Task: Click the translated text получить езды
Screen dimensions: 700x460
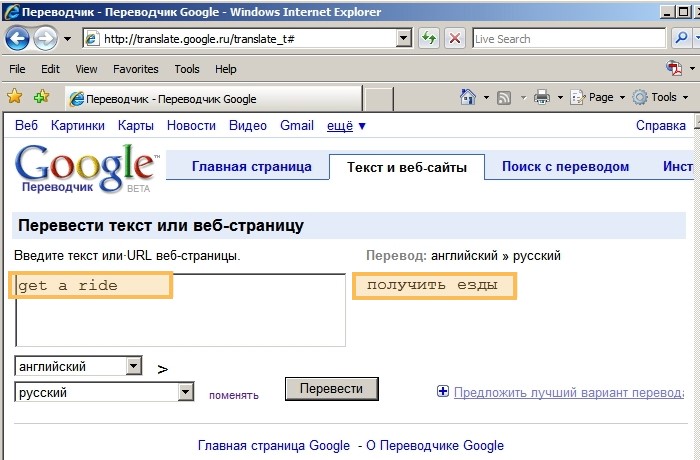Action: (x=432, y=285)
